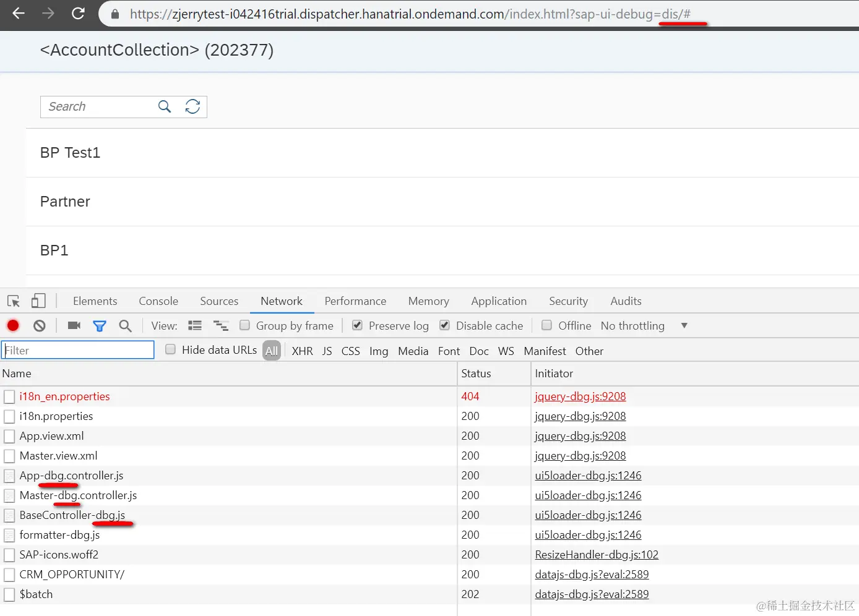Select the CRM_OPPORTUNITY/ request row
859x616 pixels.
click(x=429, y=575)
